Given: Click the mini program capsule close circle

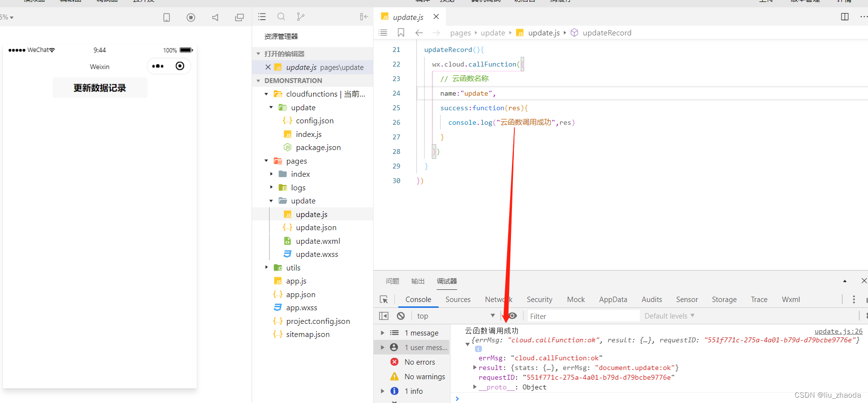Looking at the screenshot, I should [x=180, y=66].
